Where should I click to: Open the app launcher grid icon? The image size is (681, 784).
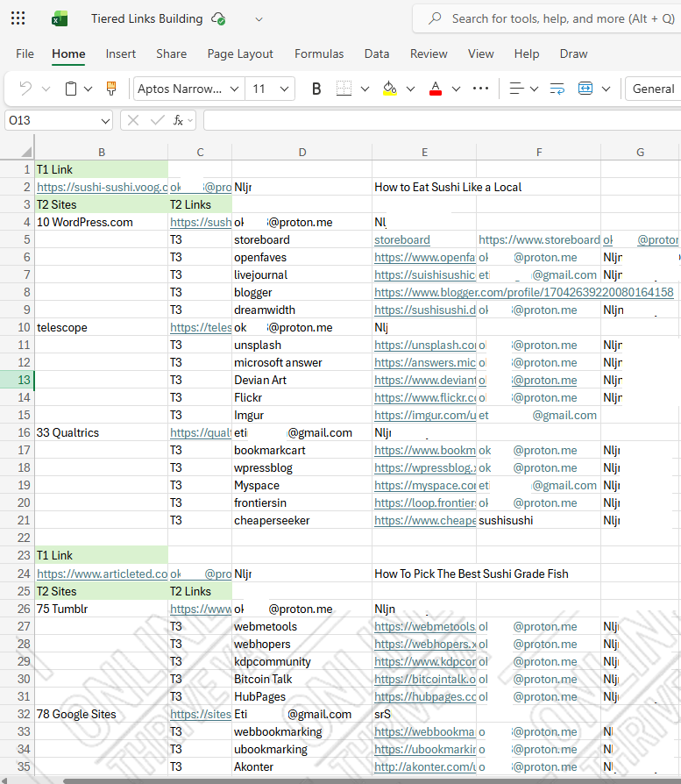[18, 19]
